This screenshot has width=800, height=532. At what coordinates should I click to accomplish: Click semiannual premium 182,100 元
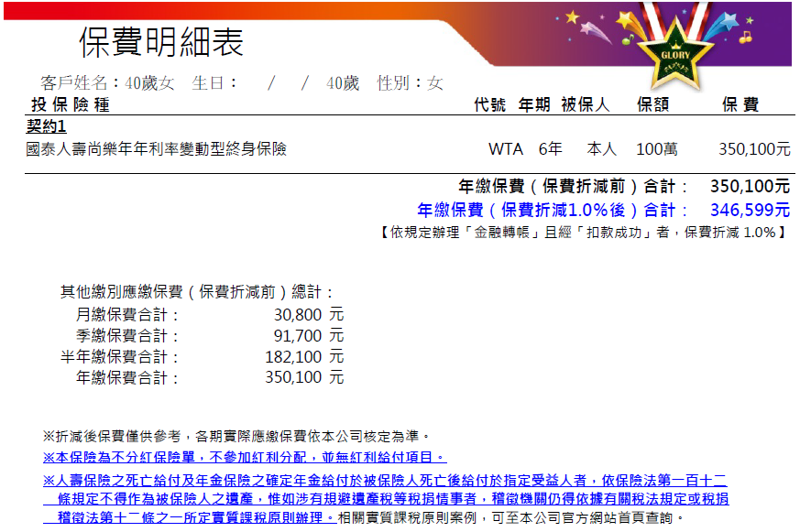pyautogui.click(x=304, y=357)
